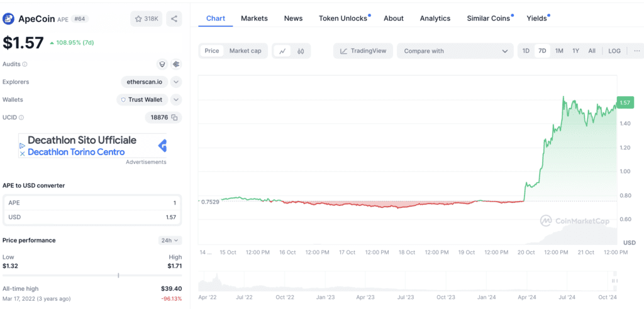Open the Similar Coins tab
The height and width of the screenshot is (309, 644).
488,18
